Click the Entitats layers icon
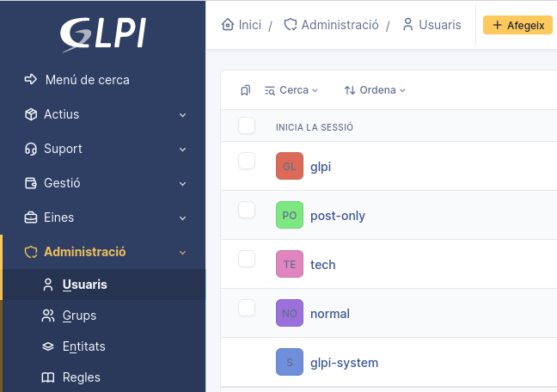Viewport: 557px width, 392px height. coord(48,346)
